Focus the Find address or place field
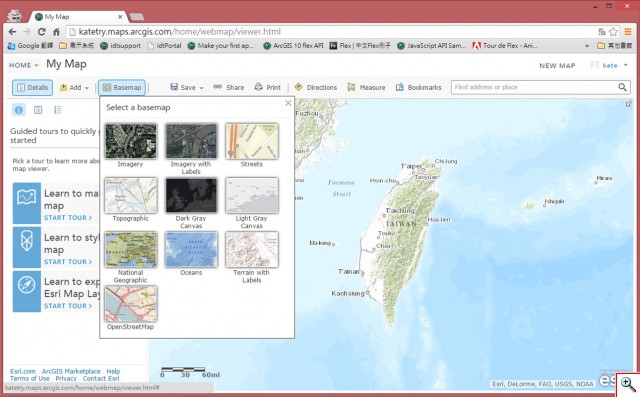The image size is (640, 397). pos(533,87)
